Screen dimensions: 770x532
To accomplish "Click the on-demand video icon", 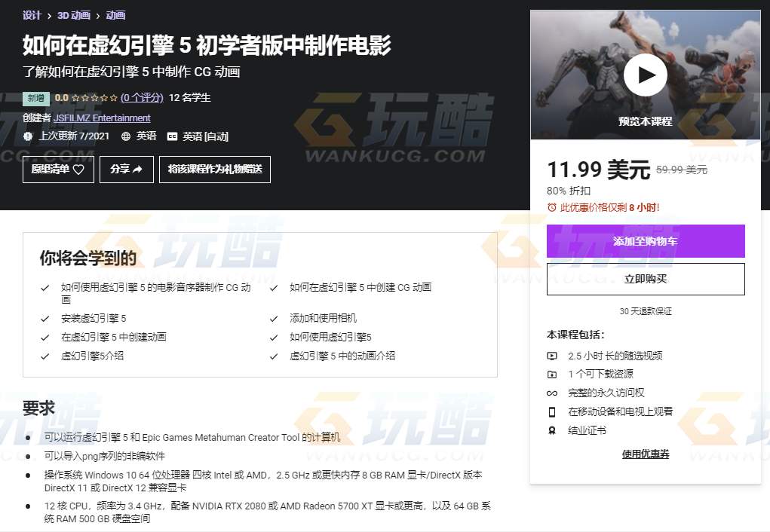I will point(552,356).
